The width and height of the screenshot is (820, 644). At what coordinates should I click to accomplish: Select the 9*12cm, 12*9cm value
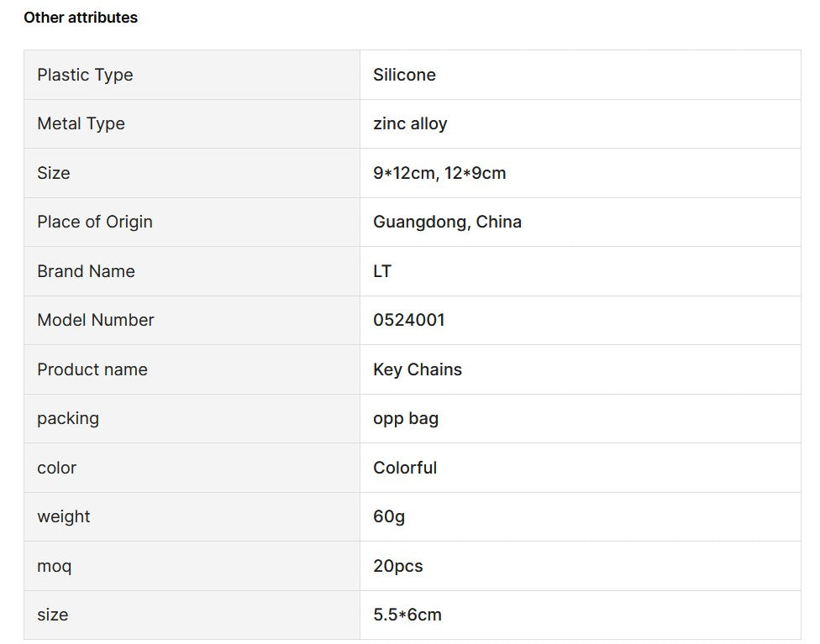point(439,173)
